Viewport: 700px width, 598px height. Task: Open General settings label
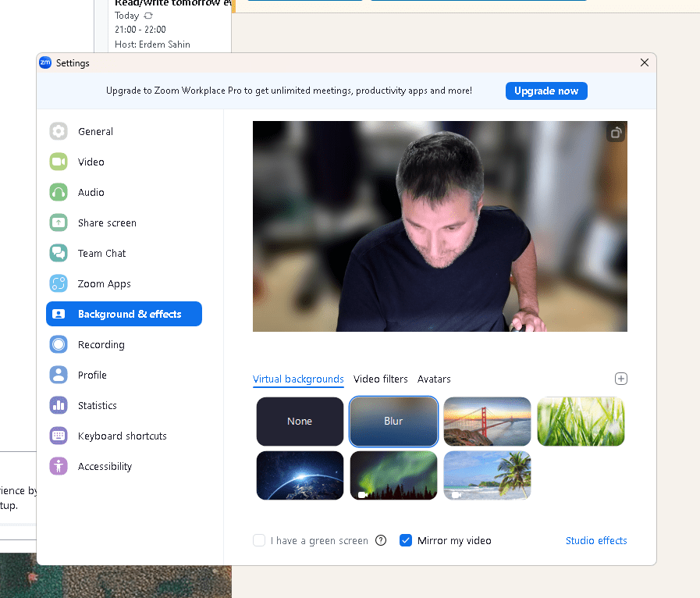(x=95, y=132)
